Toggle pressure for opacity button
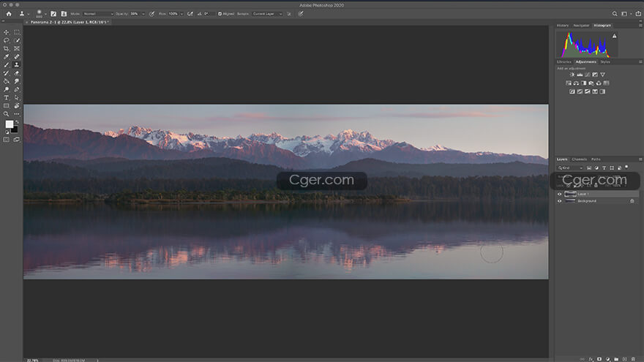Image resolution: width=644 pixels, height=362 pixels. 152,14
